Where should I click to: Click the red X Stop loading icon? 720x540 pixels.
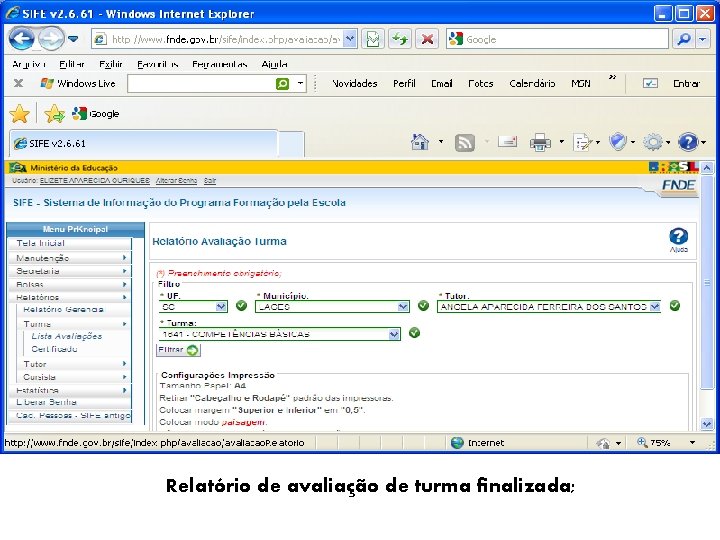[x=427, y=39]
